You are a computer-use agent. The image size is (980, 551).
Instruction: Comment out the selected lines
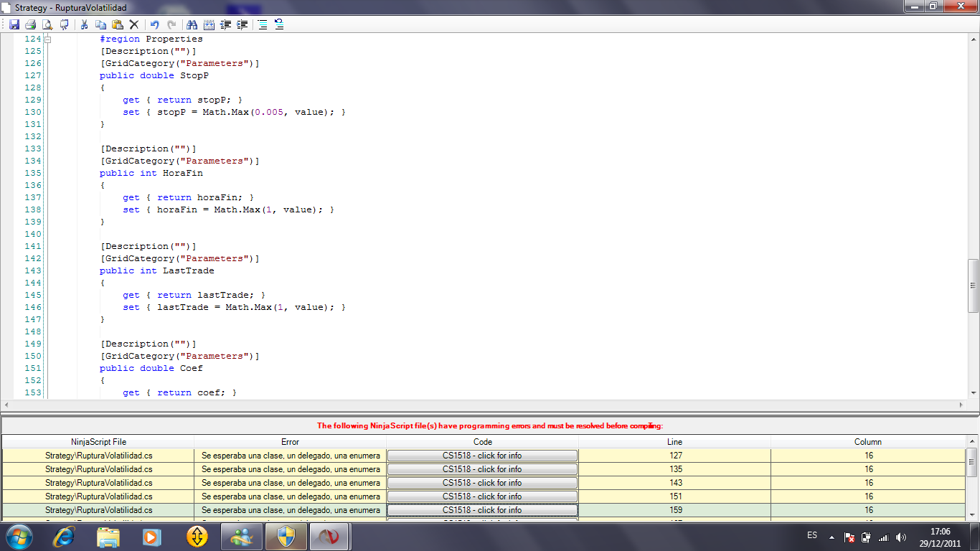[263, 24]
